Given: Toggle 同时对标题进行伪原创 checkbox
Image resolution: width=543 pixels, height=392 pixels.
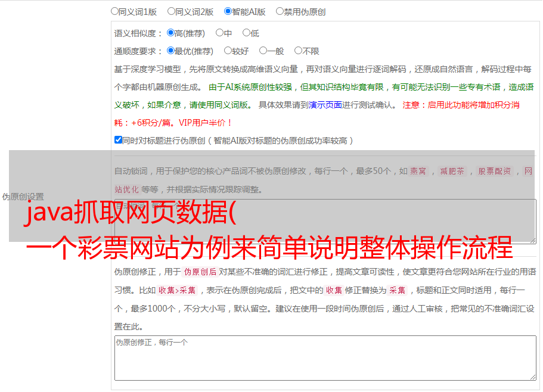Looking at the screenshot, I should (118, 140).
